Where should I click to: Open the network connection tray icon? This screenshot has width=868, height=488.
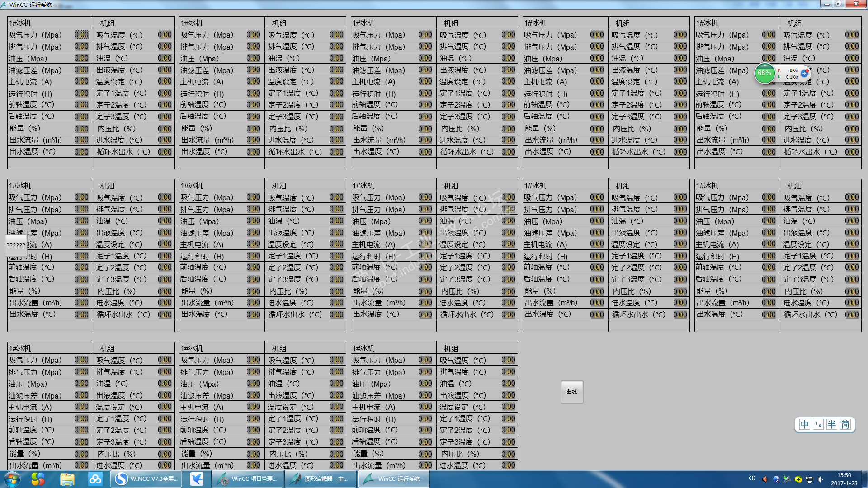[809, 479]
